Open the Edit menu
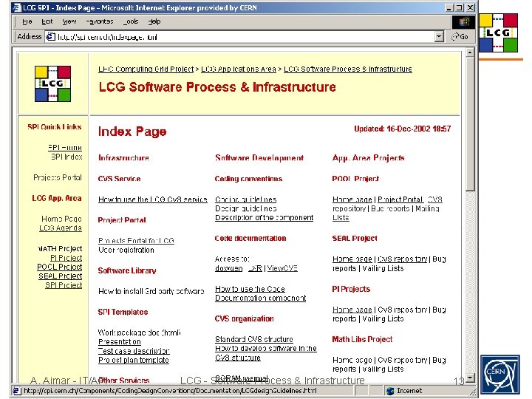The height and width of the screenshot is (399, 532). point(47,21)
